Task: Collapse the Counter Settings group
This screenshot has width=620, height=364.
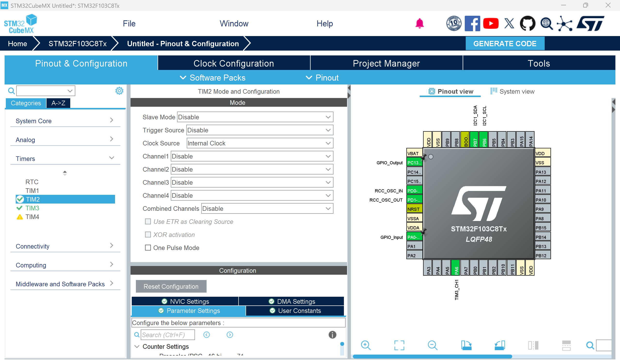Action: click(137, 346)
